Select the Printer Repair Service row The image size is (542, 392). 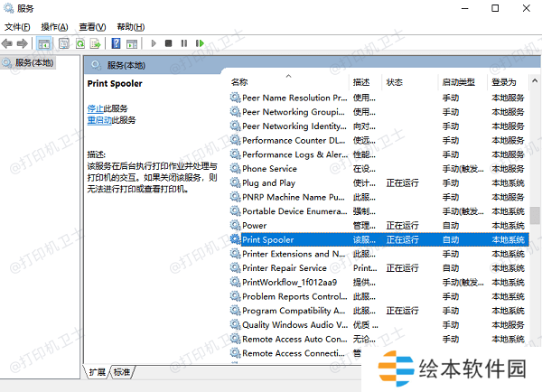click(285, 268)
